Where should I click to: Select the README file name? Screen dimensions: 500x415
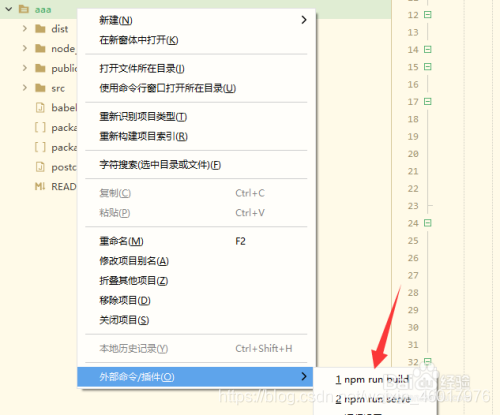click(64, 187)
